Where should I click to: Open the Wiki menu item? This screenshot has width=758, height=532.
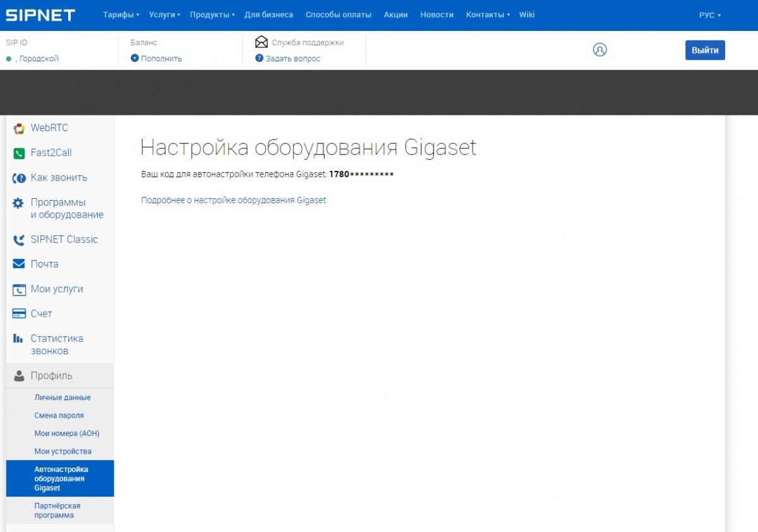pyautogui.click(x=527, y=15)
